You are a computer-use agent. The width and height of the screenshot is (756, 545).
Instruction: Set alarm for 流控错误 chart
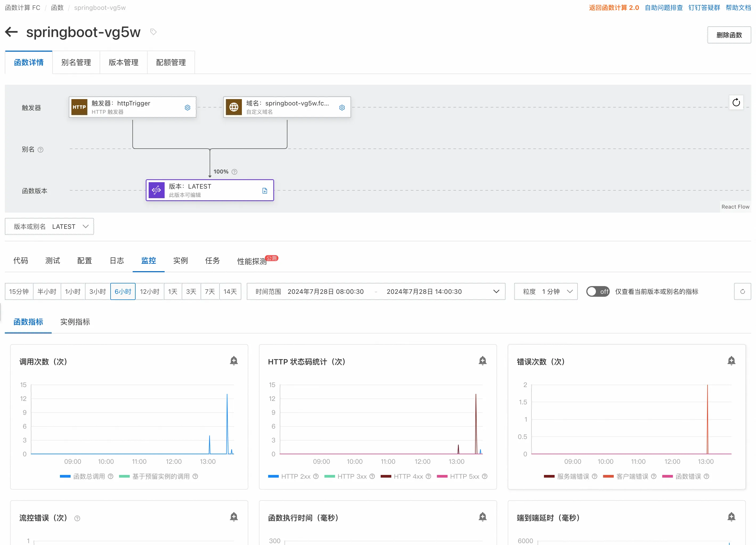point(234,517)
